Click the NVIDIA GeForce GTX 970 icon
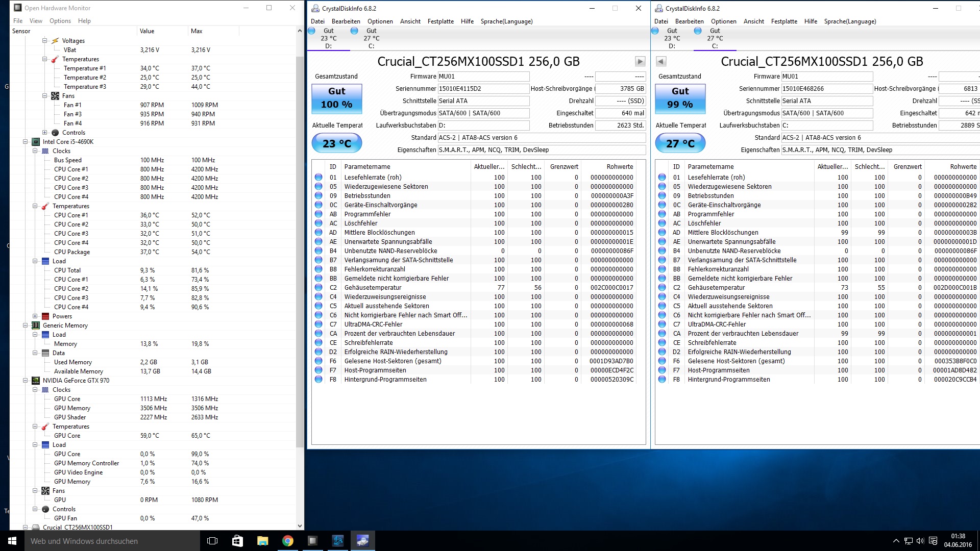 36,381
